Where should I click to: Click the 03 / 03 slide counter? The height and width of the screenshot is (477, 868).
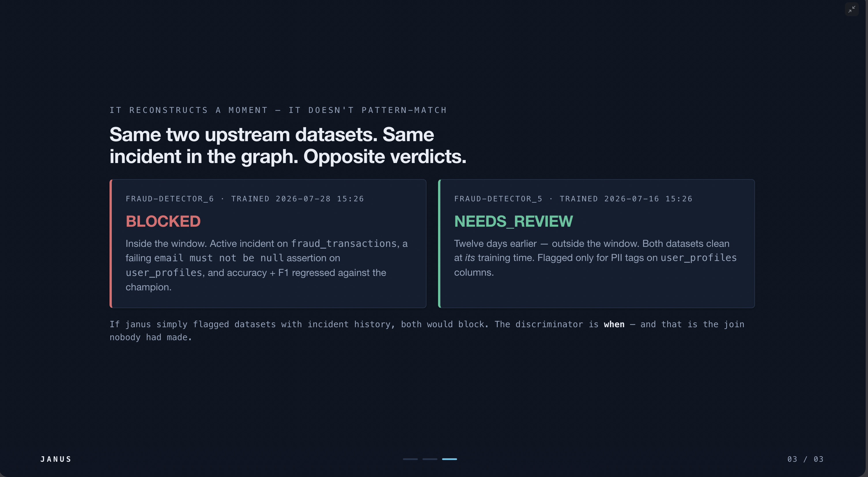click(x=805, y=459)
